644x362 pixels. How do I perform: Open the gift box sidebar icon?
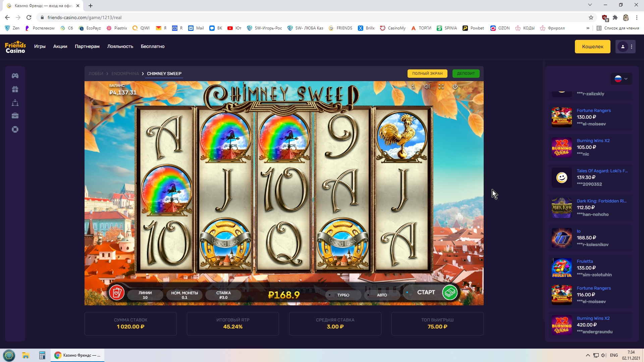pyautogui.click(x=15, y=89)
